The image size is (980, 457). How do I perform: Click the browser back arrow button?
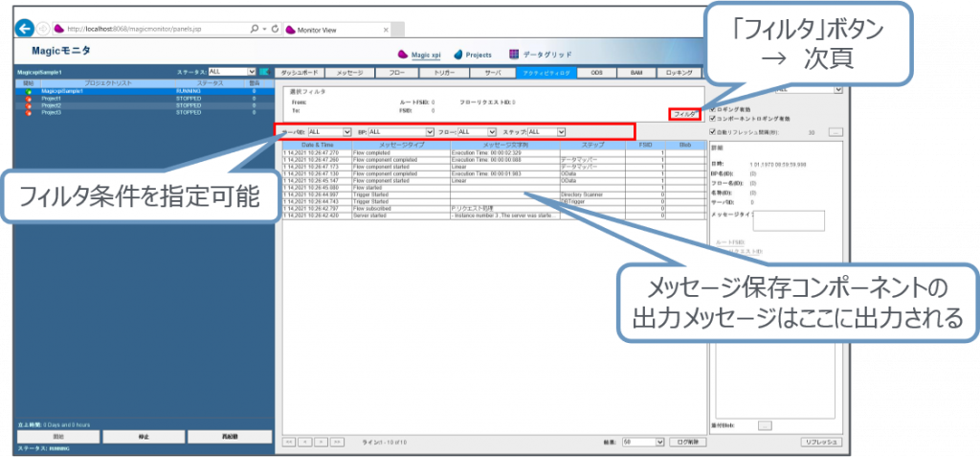(x=24, y=28)
